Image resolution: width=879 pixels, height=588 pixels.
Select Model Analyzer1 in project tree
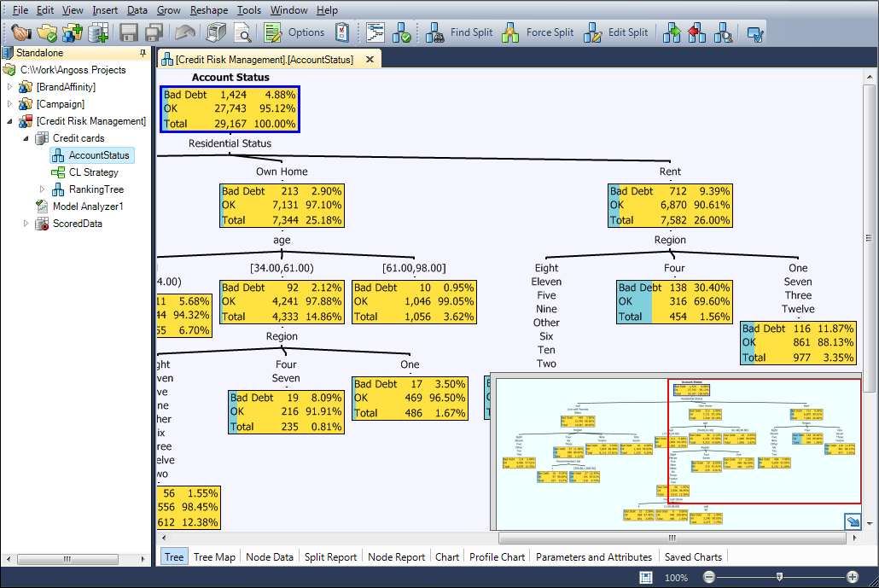[87, 207]
